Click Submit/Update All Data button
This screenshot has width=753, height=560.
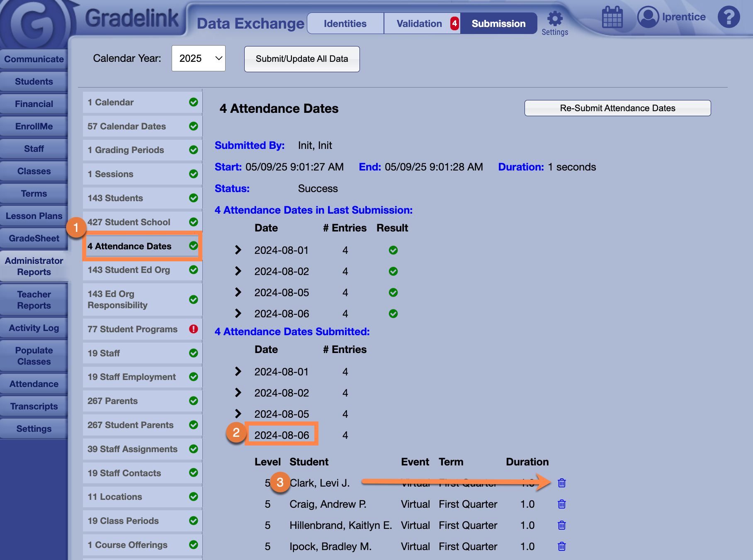(x=302, y=59)
